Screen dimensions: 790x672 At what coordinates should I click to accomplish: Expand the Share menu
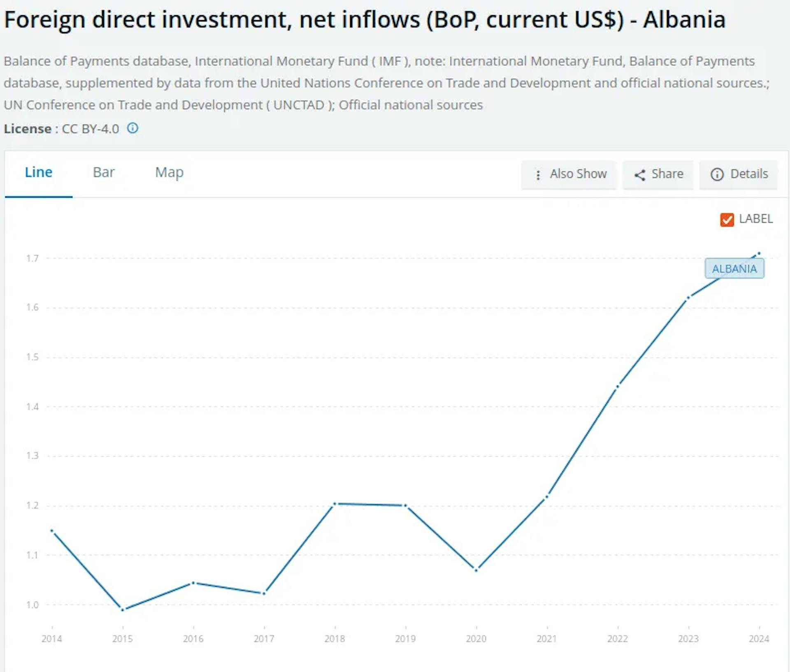click(658, 174)
